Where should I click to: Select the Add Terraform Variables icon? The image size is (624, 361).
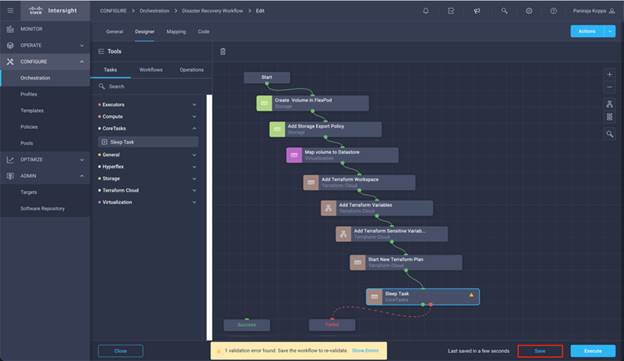click(329, 208)
